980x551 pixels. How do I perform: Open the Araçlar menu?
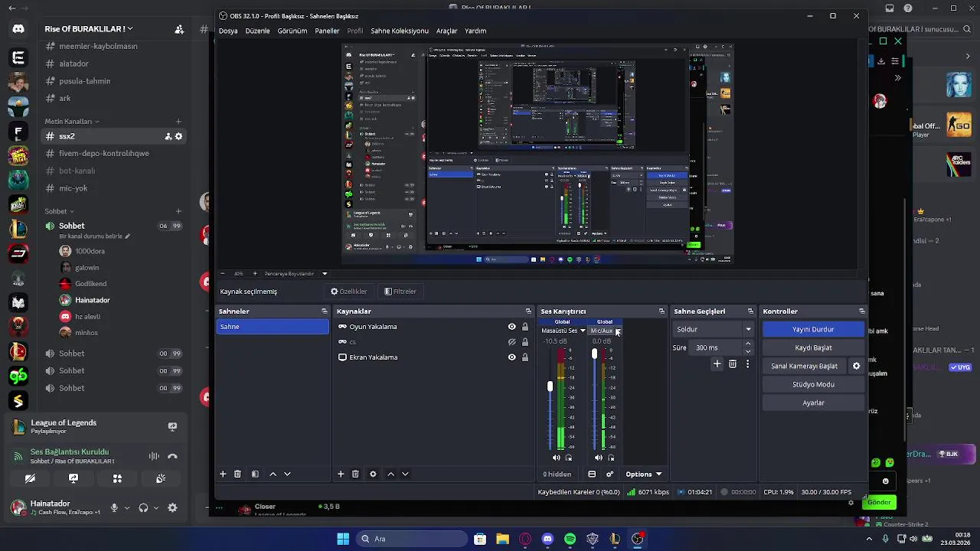coord(446,31)
